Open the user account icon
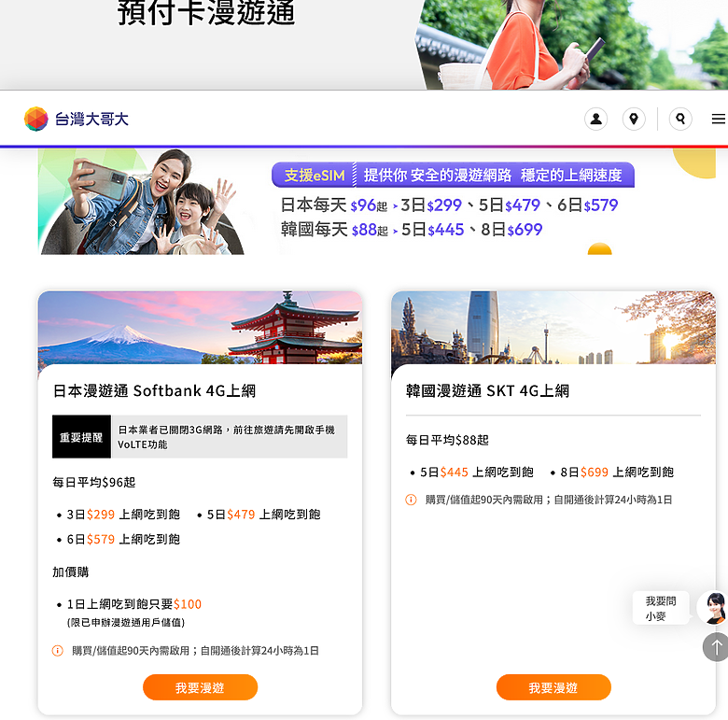 (595, 119)
